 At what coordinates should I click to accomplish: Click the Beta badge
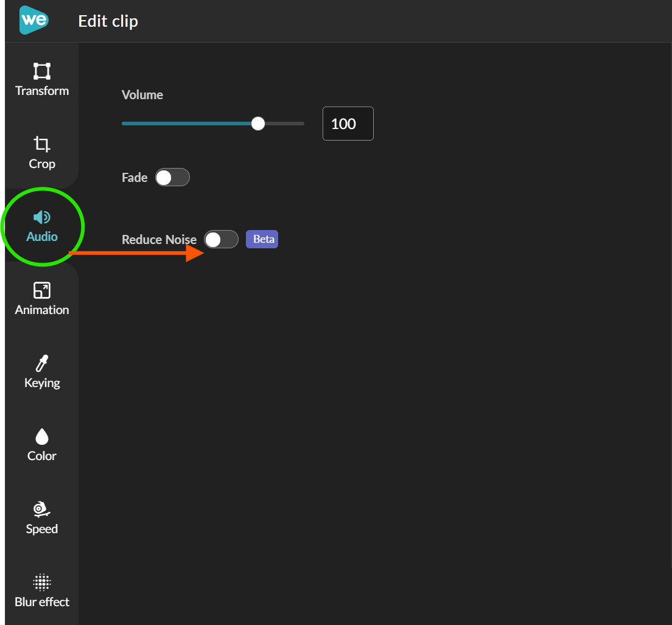262,239
